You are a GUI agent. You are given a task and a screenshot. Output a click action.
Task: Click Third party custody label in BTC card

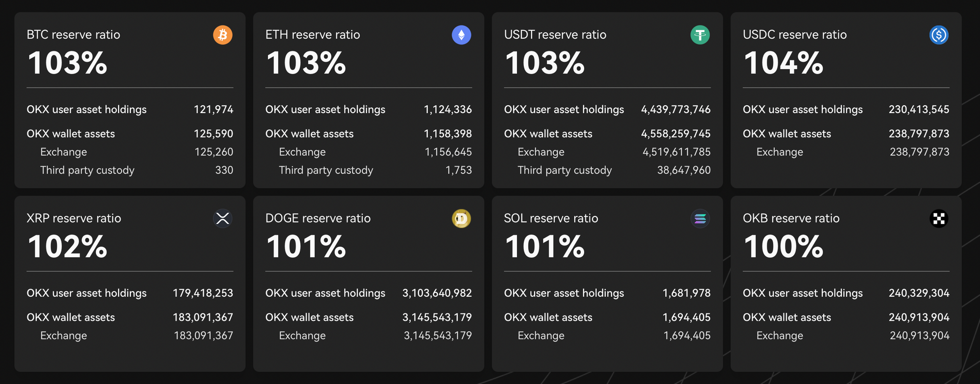[87, 170]
